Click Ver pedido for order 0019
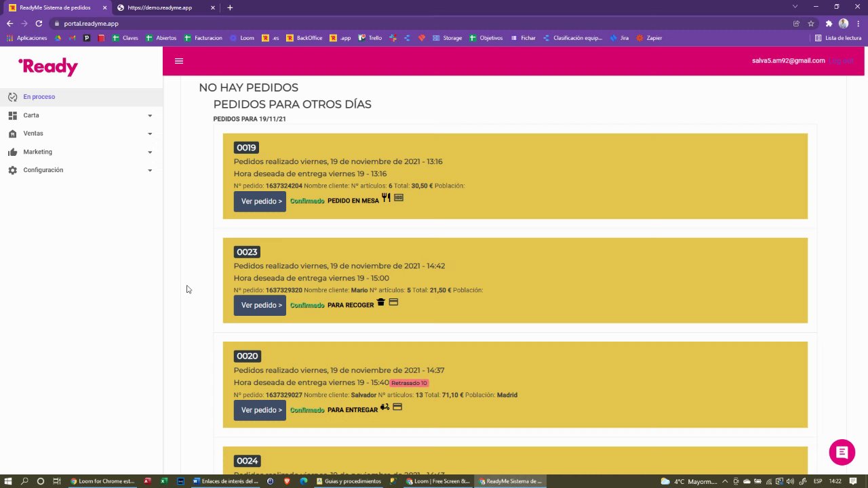 260,201
